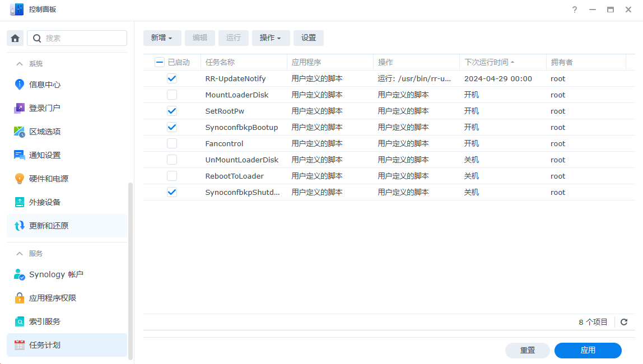Open 区域选项 regional options icon
The height and width of the screenshot is (364, 643).
tap(20, 132)
